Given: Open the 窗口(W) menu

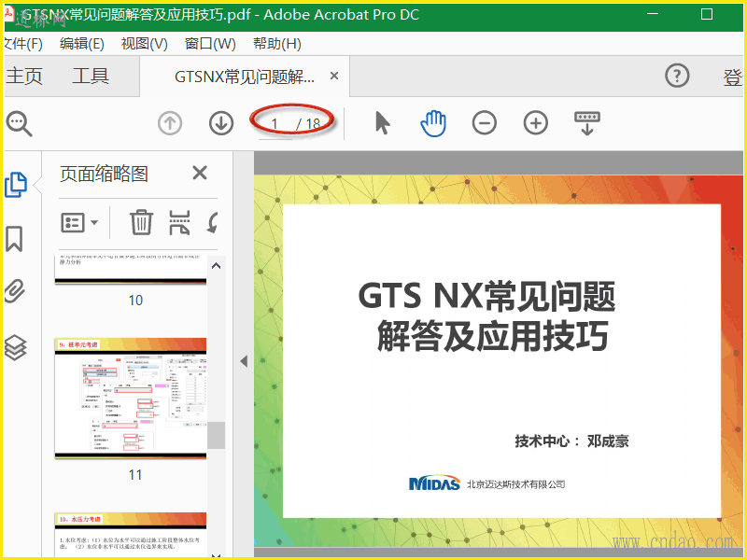Looking at the screenshot, I should (x=210, y=44).
